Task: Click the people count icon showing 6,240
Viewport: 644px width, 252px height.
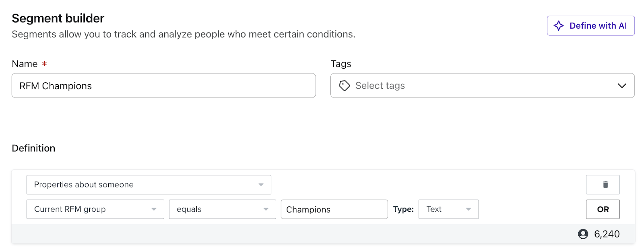Action: click(584, 234)
